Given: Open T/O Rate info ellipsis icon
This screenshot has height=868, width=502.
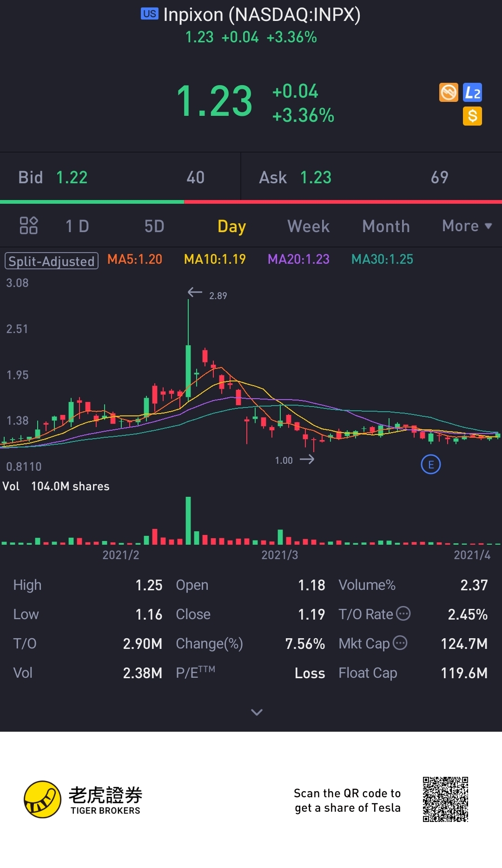Looking at the screenshot, I should pos(403,614).
